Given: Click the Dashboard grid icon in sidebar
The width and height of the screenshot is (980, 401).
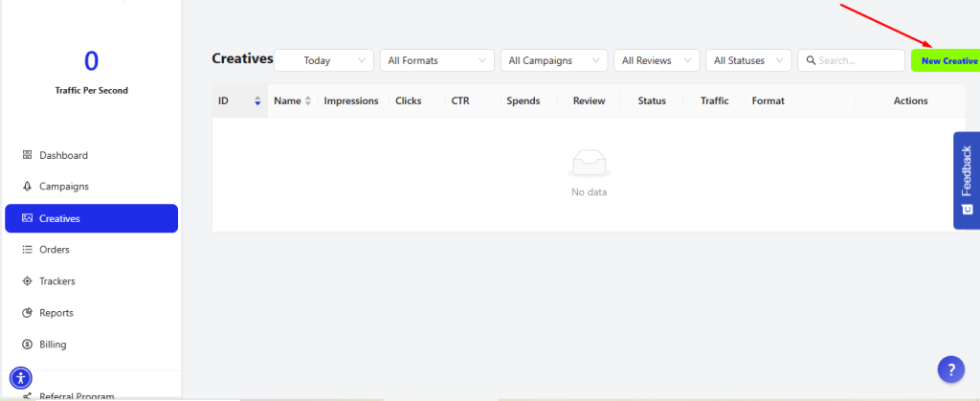Looking at the screenshot, I should [28, 155].
